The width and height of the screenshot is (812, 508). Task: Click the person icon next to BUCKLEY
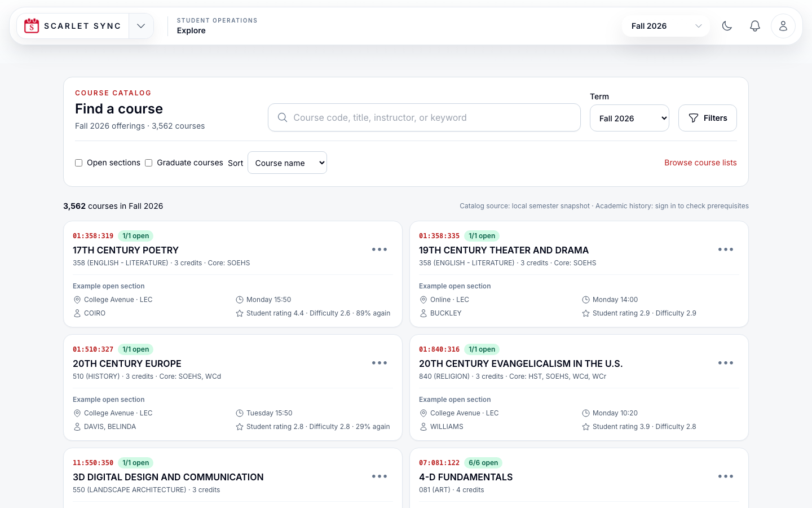click(x=423, y=313)
